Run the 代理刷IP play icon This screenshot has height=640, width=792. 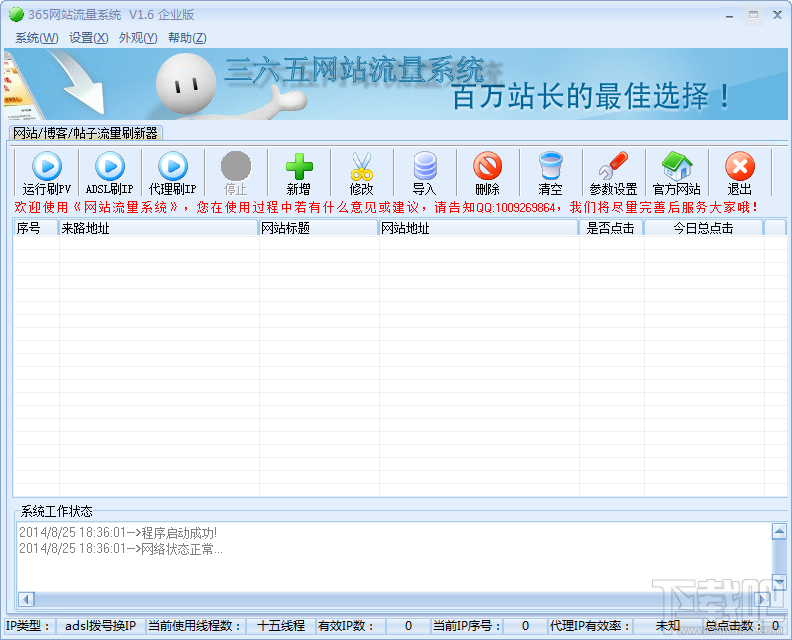pyautogui.click(x=173, y=166)
